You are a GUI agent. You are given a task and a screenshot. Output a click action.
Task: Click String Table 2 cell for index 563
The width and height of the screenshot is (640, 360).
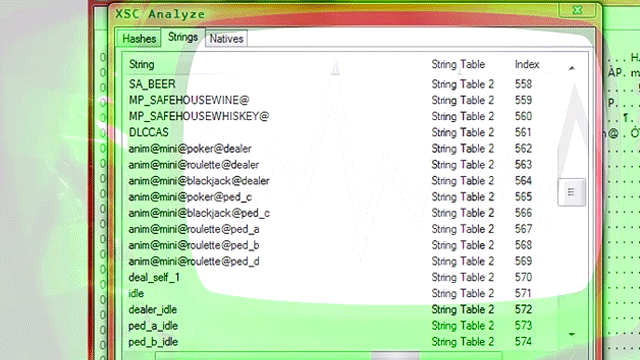[x=462, y=164]
